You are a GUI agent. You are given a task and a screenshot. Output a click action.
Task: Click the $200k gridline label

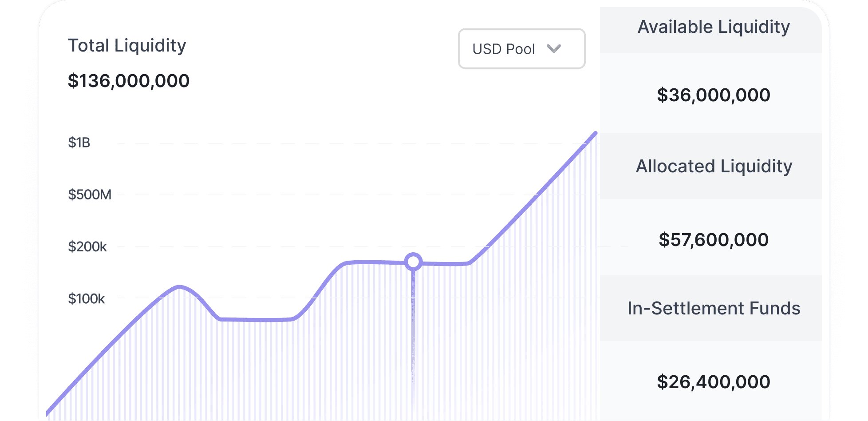88,246
